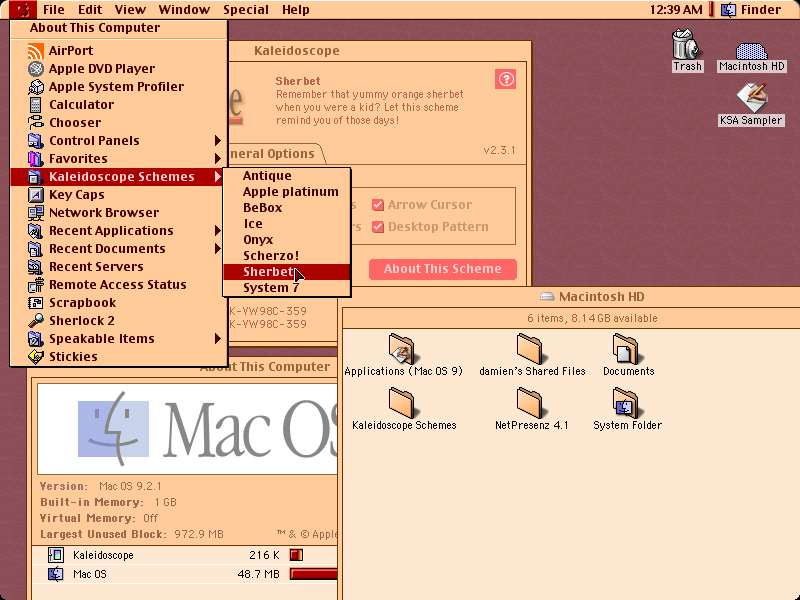Click the Network Browser icon
This screenshot has height=600, width=800.
click(x=35, y=213)
